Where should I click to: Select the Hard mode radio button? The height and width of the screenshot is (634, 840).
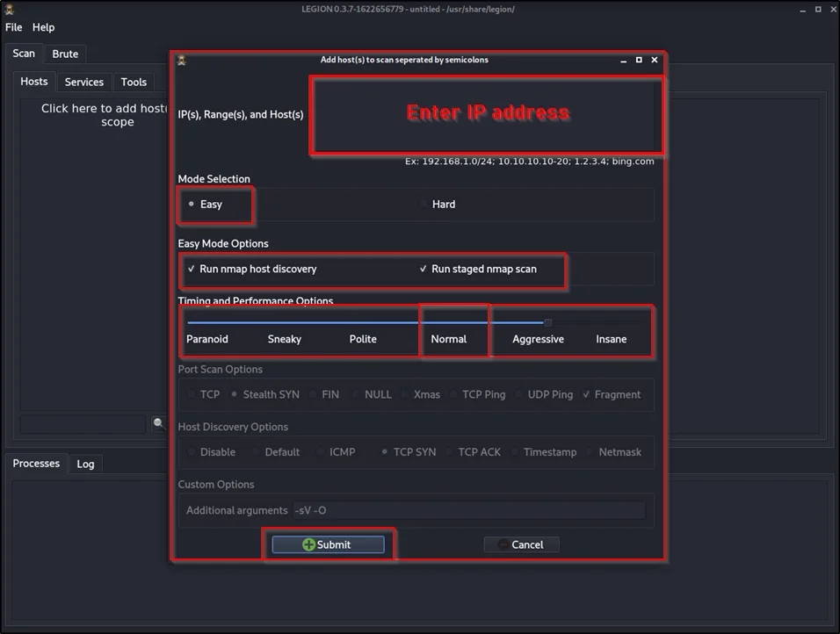pos(424,205)
